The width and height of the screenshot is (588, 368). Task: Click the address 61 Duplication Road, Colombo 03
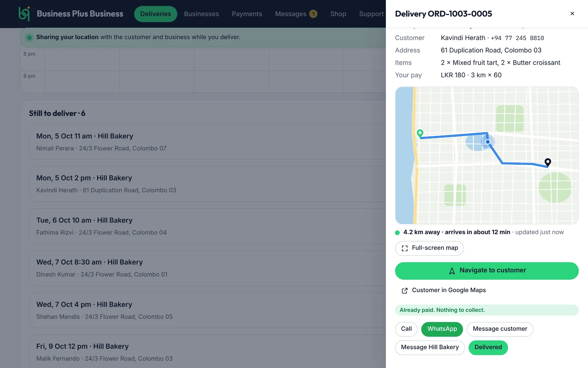(x=491, y=50)
